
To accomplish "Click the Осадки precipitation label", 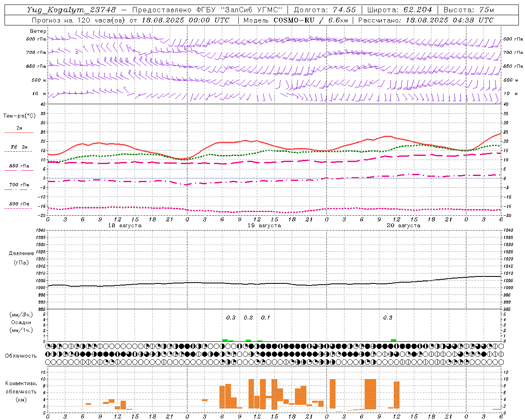I will (x=21, y=322).
